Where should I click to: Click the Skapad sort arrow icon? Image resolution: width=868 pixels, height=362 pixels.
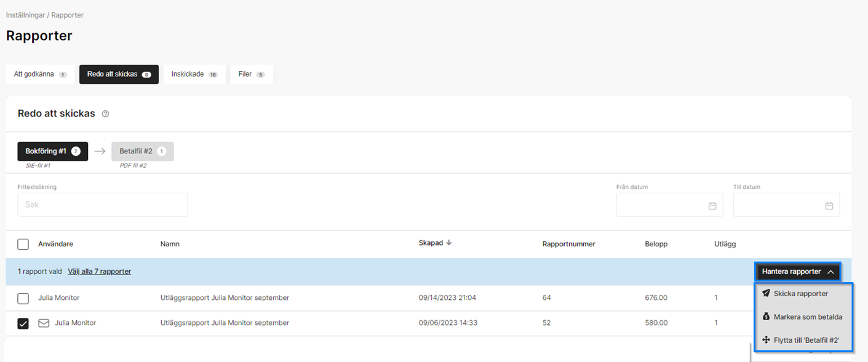[449, 243]
